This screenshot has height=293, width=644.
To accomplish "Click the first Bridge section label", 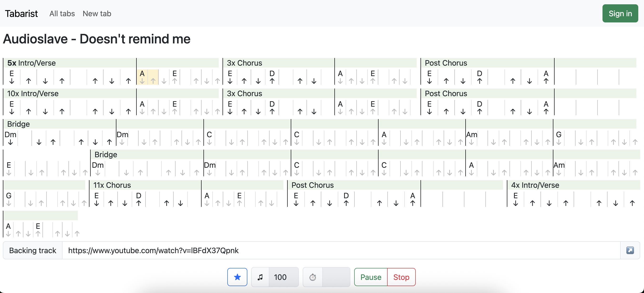I will [18, 124].
